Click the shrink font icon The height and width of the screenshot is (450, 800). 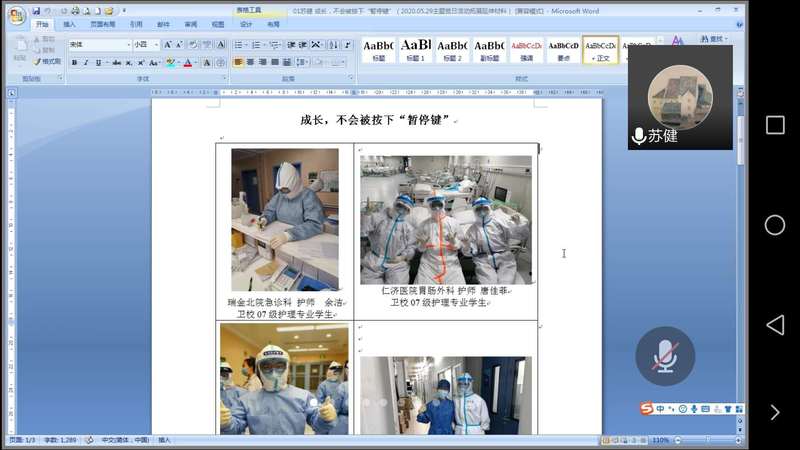[x=179, y=45]
